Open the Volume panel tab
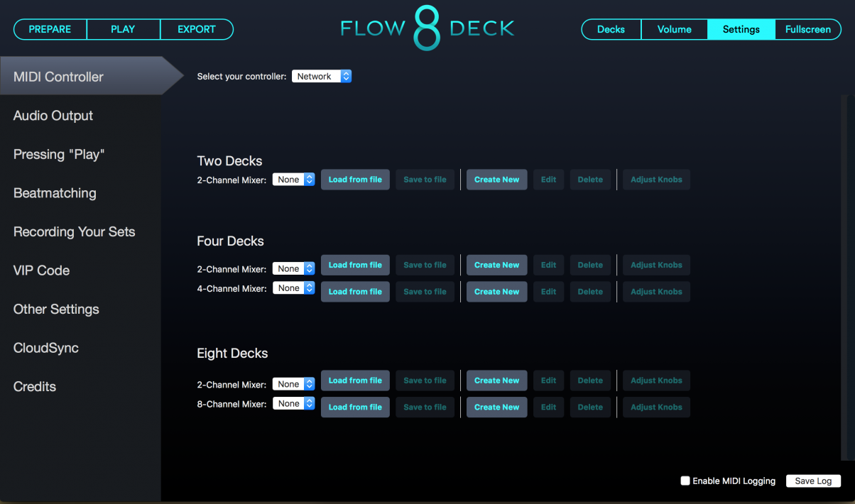Viewport: 855px width, 504px height. 675,29
